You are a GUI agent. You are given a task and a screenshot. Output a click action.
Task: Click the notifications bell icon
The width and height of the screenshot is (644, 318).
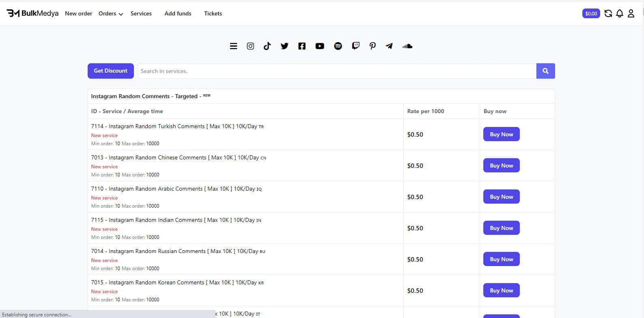click(619, 14)
